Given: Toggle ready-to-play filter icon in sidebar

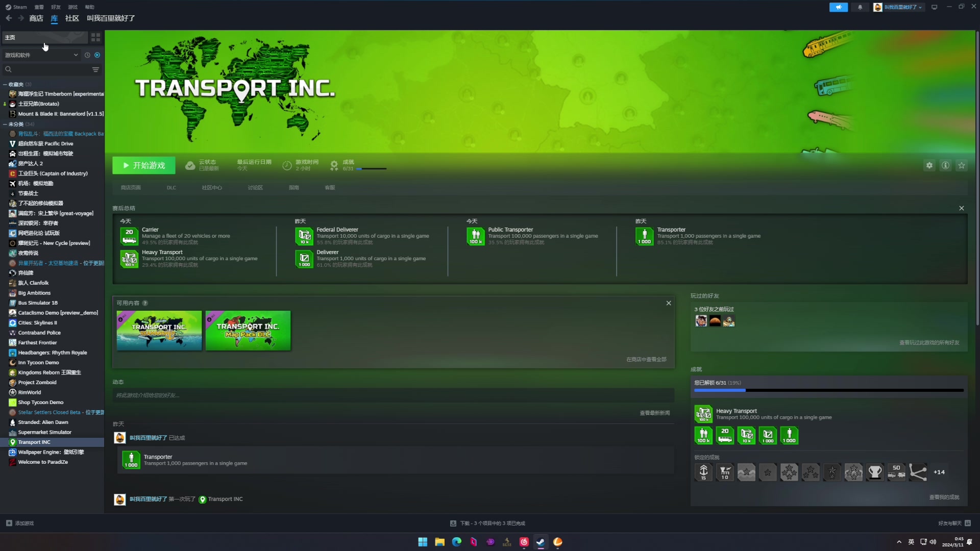Looking at the screenshot, I should click(97, 55).
